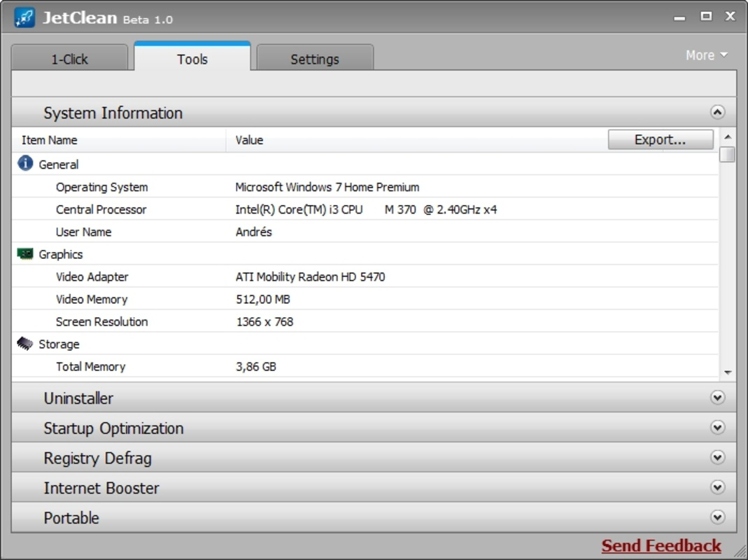The height and width of the screenshot is (560, 748).
Task: Select the Total Memory row label
Action: (x=91, y=366)
